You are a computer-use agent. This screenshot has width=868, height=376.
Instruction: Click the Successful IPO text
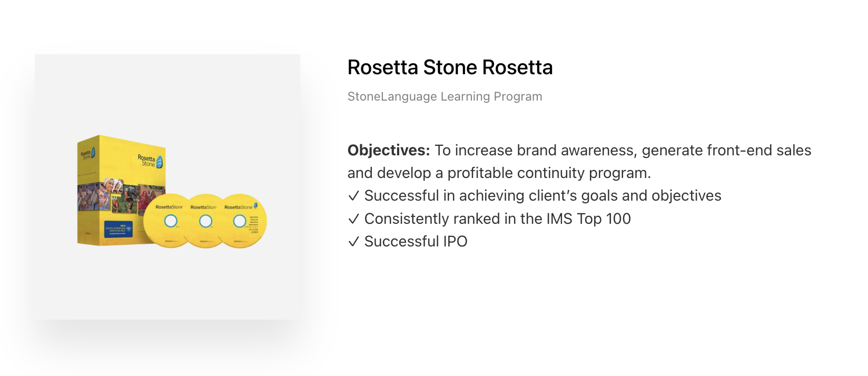pos(416,241)
